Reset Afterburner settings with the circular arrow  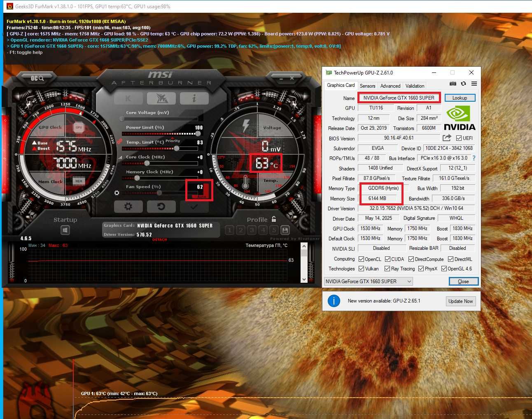click(161, 207)
